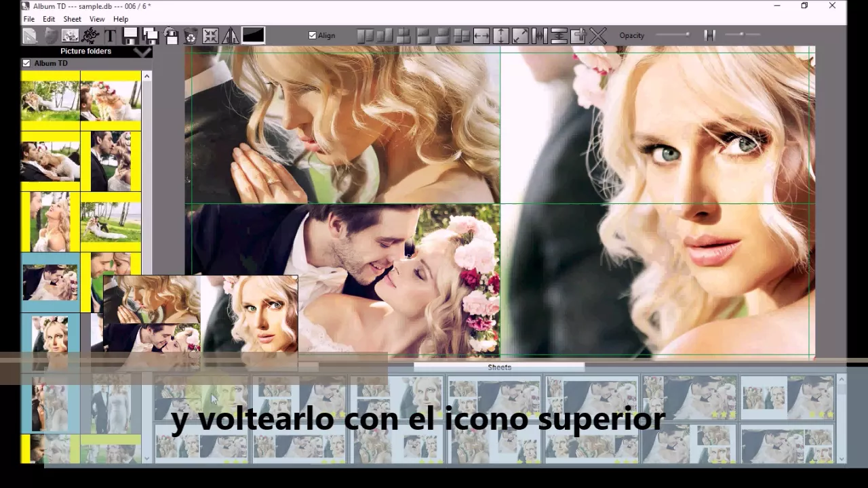The image size is (868, 488).
Task: Open the Edit menu
Action: click(49, 19)
